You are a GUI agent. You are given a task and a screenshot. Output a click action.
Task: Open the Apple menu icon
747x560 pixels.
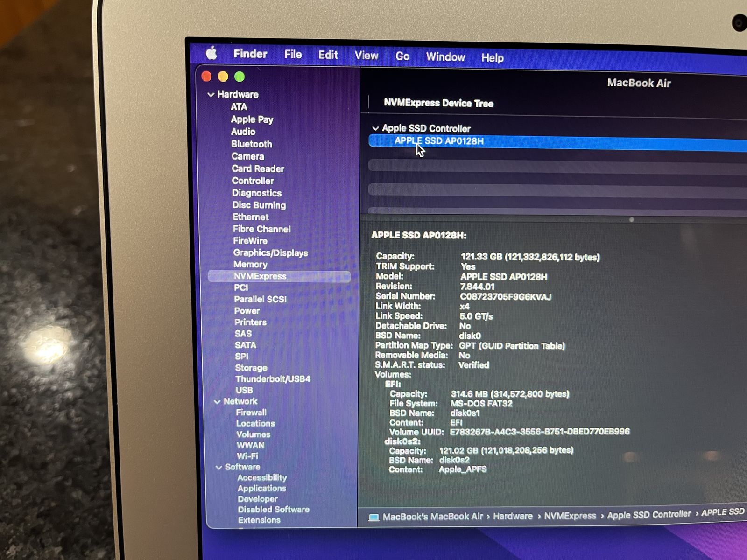(x=211, y=53)
